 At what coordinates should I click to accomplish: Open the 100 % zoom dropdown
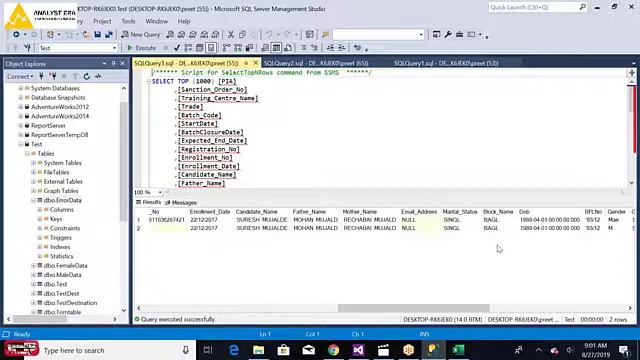[x=160, y=192]
